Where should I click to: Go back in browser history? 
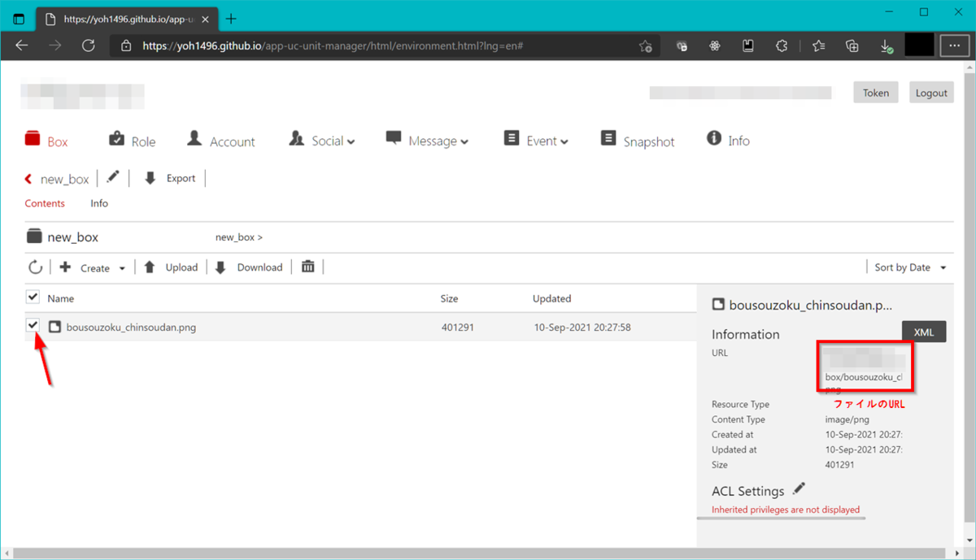click(x=22, y=46)
